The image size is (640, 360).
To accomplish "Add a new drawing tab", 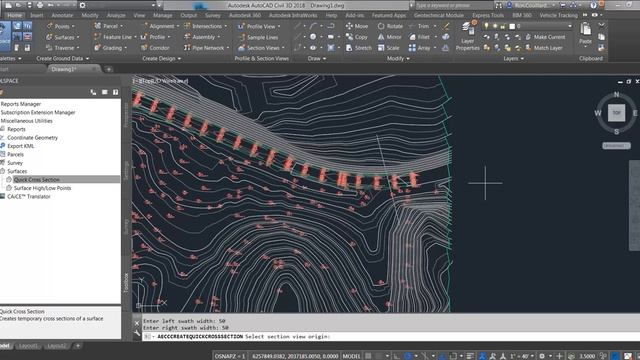I will point(109,69).
